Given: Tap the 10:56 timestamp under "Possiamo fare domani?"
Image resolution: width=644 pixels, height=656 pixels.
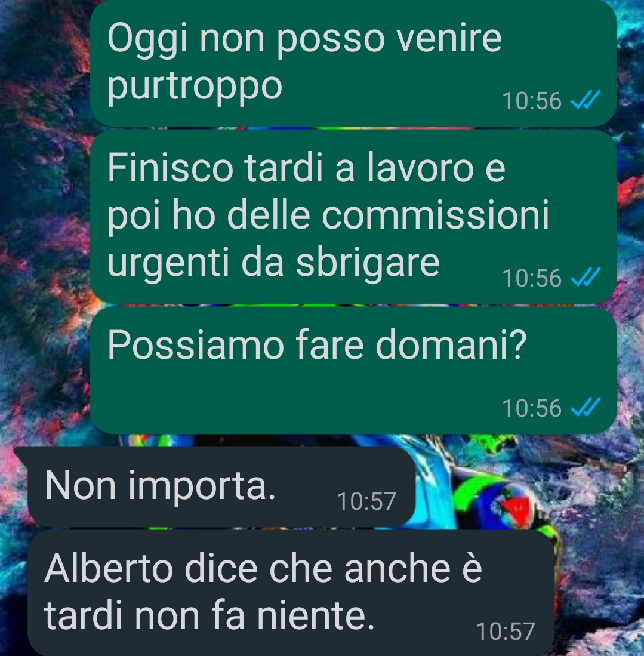Looking at the screenshot, I should [531, 408].
